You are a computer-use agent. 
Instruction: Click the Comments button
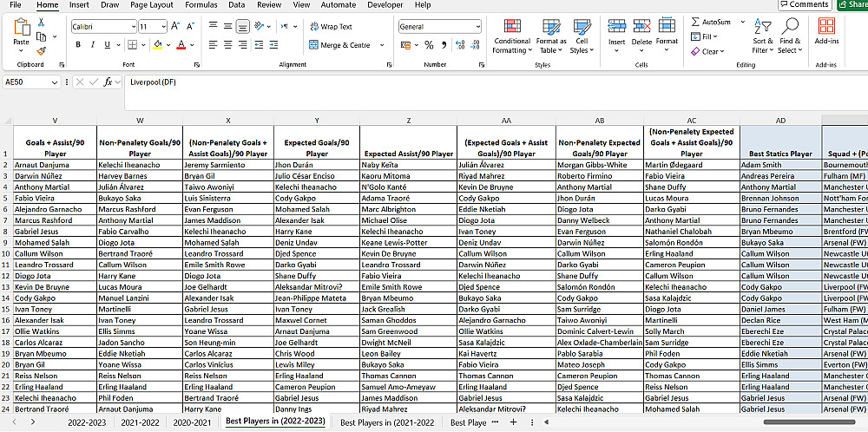coord(805,4)
